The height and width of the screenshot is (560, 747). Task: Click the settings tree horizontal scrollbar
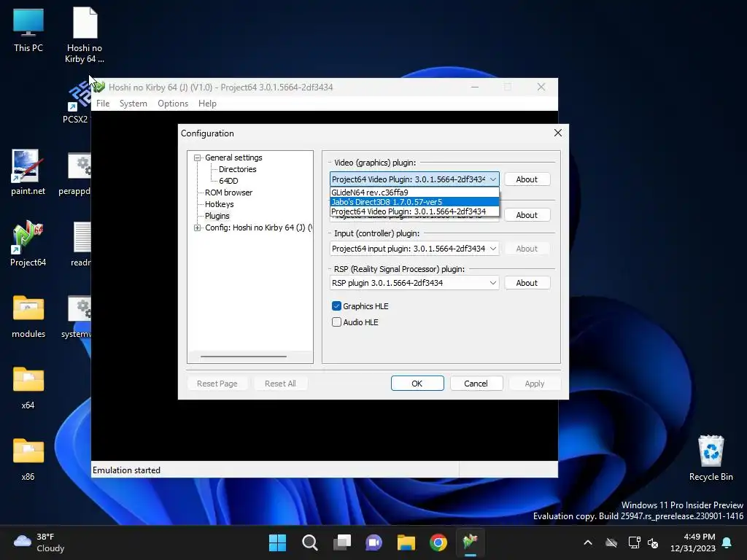point(244,356)
